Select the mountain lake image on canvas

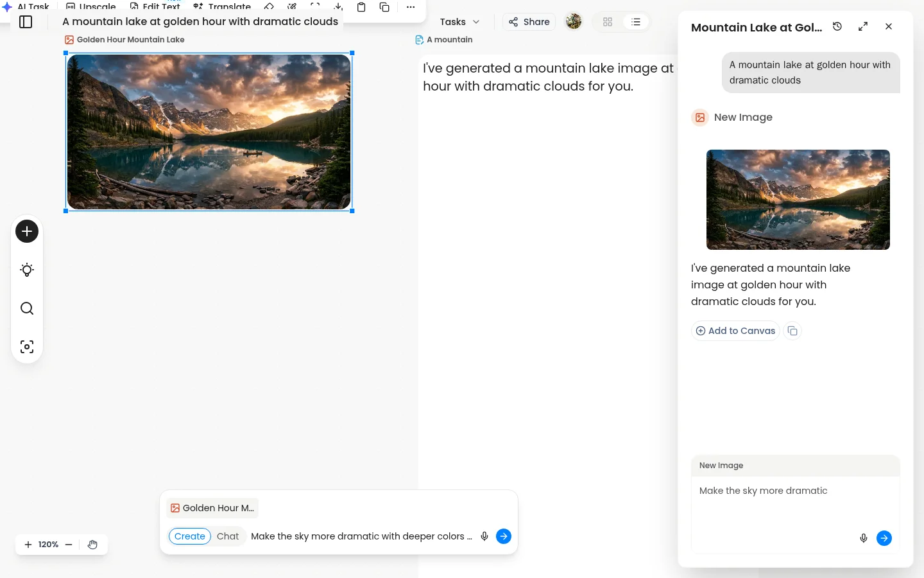[x=209, y=132]
